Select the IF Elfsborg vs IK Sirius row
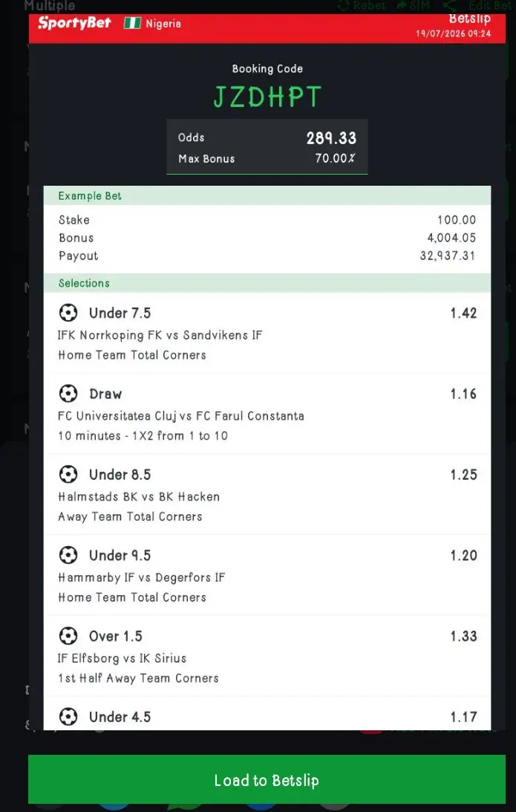The height and width of the screenshot is (812, 516). pyautogui.click(x=267, y=656)
